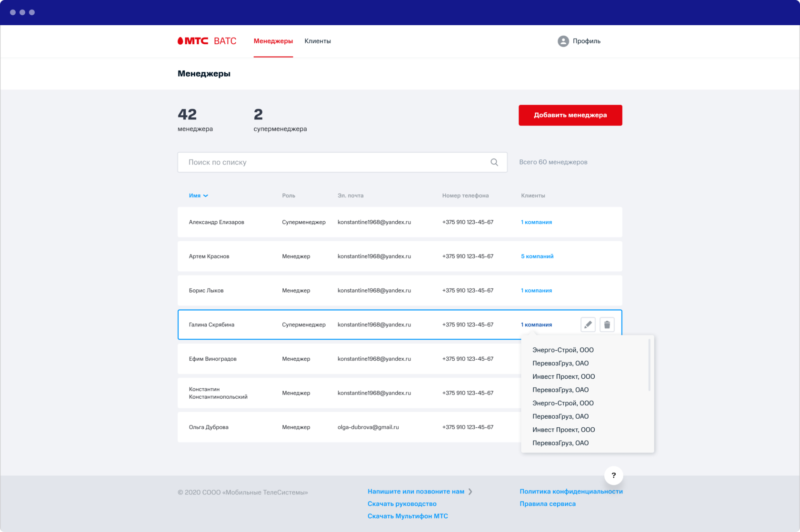Viewport: 800px width, 532px height.
Task: Open the Клиенты tab
Action: click(x=318, y=41)
